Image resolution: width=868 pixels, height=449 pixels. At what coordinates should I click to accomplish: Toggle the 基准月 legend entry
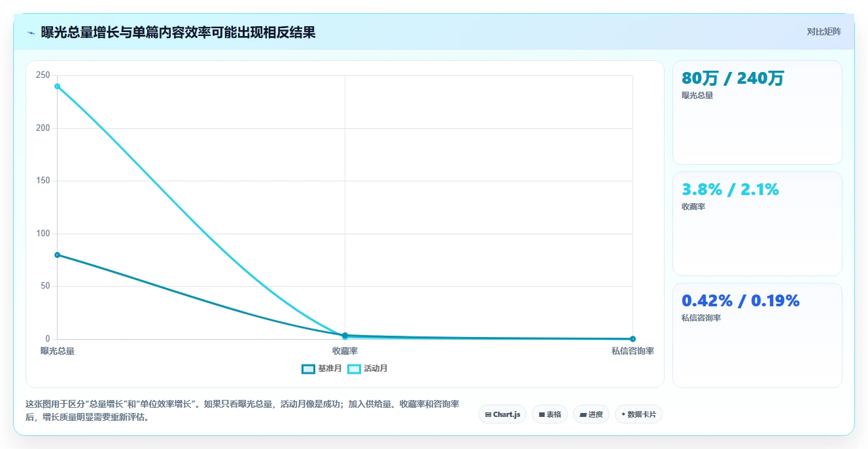point(322,368)
